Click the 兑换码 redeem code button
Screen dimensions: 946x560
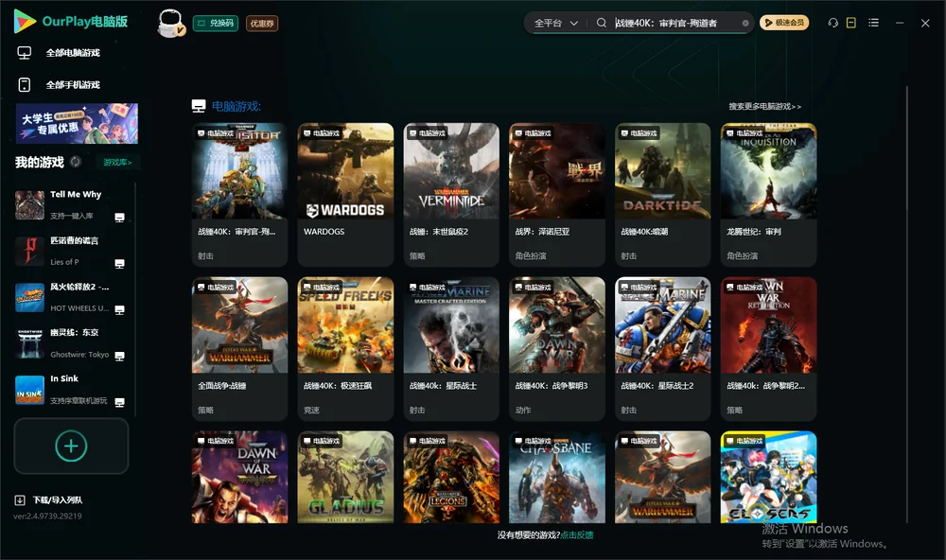(x=216, y=24)
